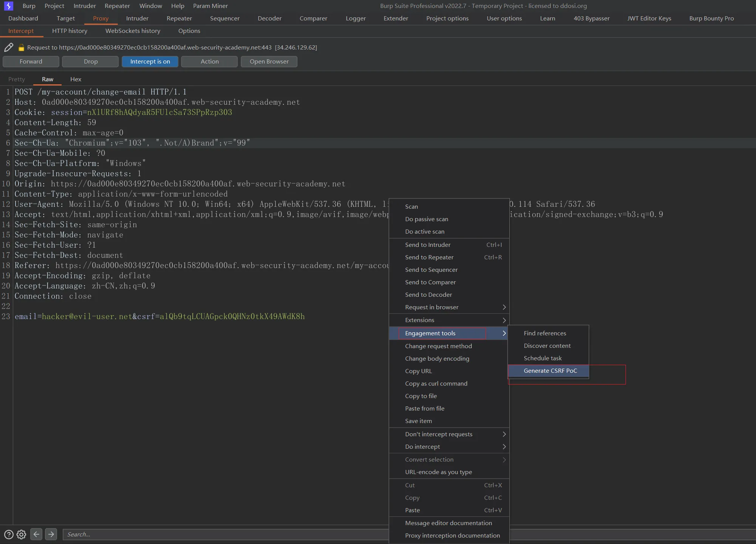This screenshot has width=756, height=544.
Task: Expand the Convert selection submenu
Action: pyautogui.click(x=504, y=460)
